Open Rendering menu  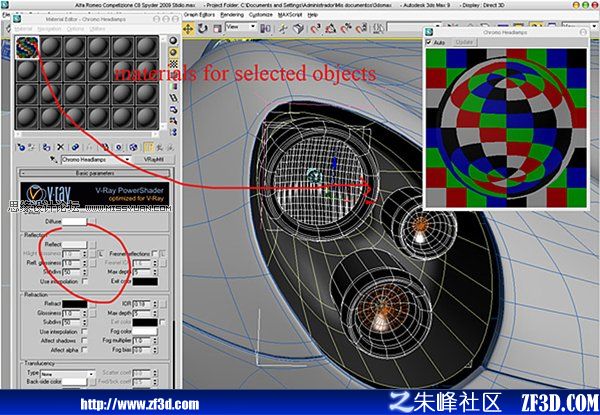(x=232, y=15)
